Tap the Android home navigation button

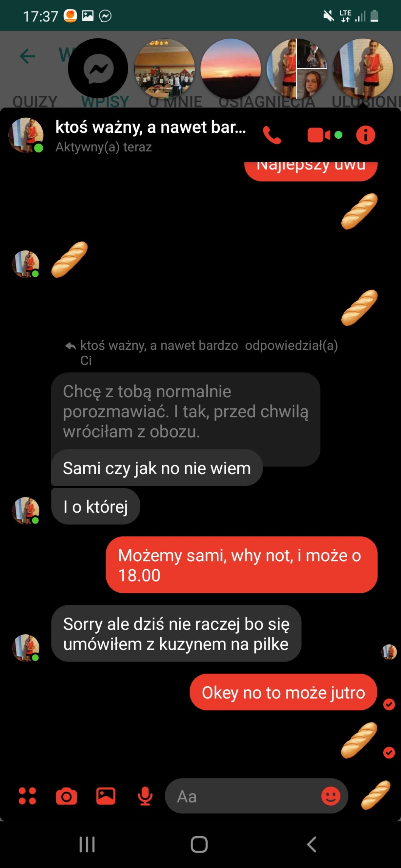199,844
